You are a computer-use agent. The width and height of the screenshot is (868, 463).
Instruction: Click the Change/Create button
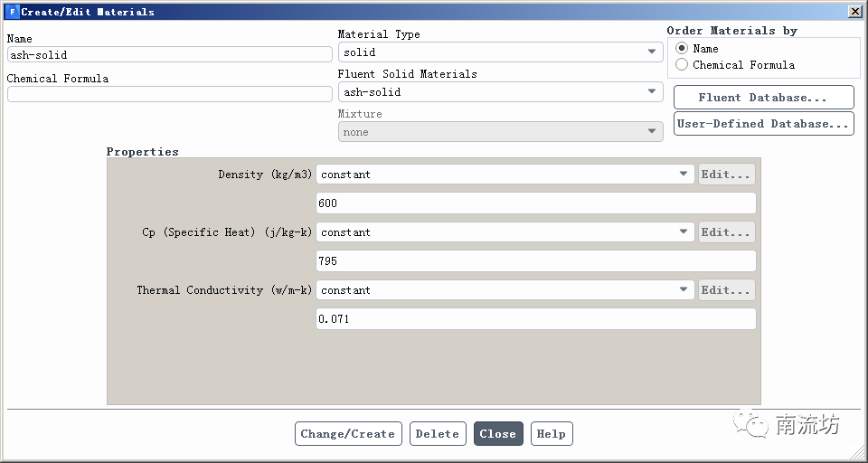coord(347,434)
